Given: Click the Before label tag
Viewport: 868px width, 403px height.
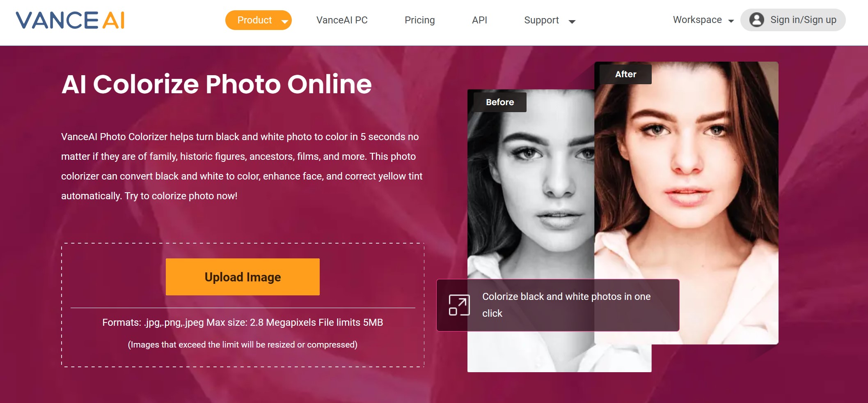Looking at the screenshot, I should [500, 102].
